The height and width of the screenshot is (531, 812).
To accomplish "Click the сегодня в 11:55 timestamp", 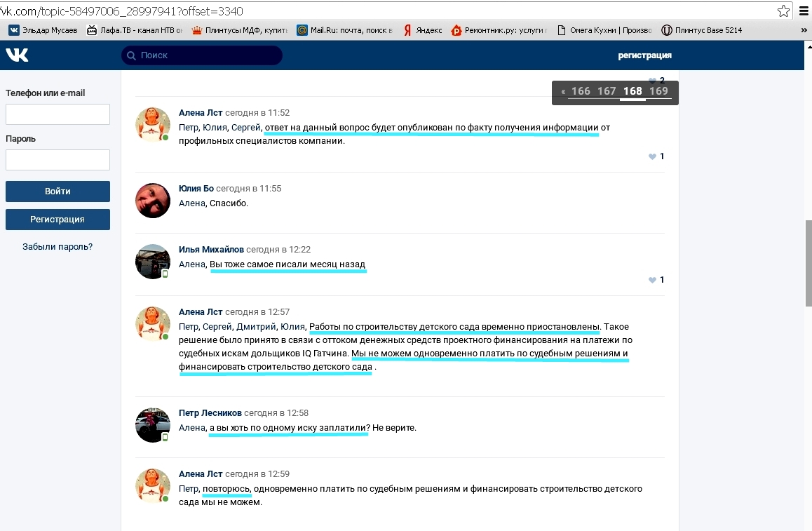I will coord(248,188).
